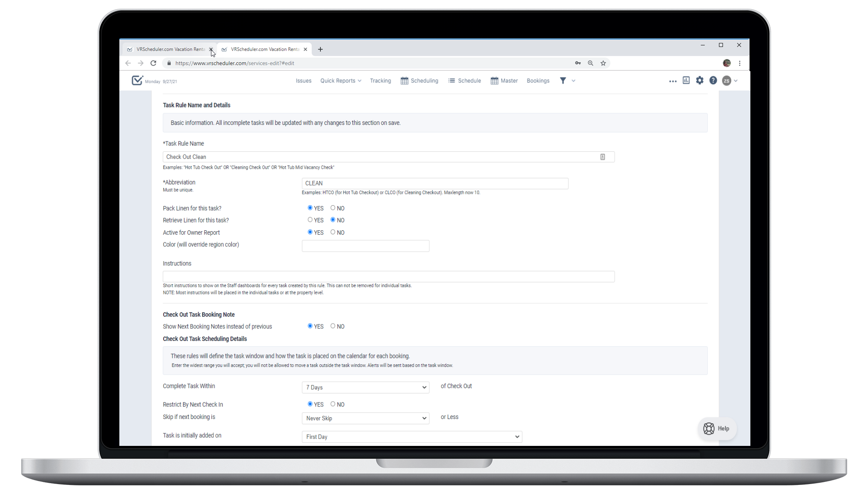This screenshot has width=868, height=491.
Task: Click the VRScheduler checkmark logo
Action: point(137,80)
